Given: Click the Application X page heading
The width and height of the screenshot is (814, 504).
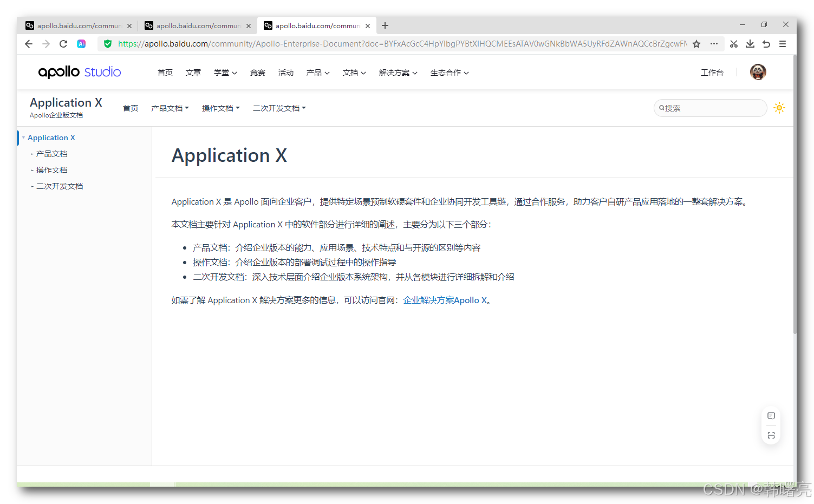Looking at the screenshot, I should (x=229, y=155).
